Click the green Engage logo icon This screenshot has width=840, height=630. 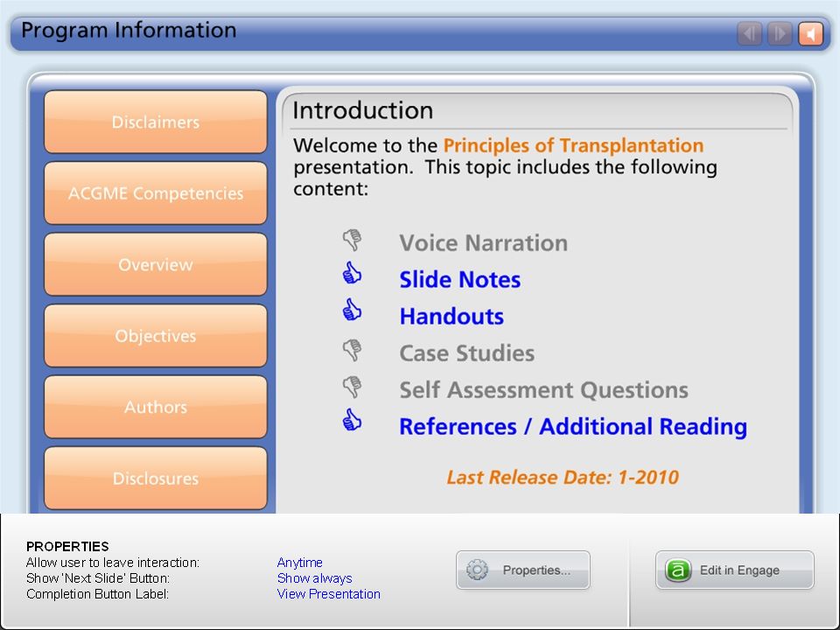coord(677,570)
